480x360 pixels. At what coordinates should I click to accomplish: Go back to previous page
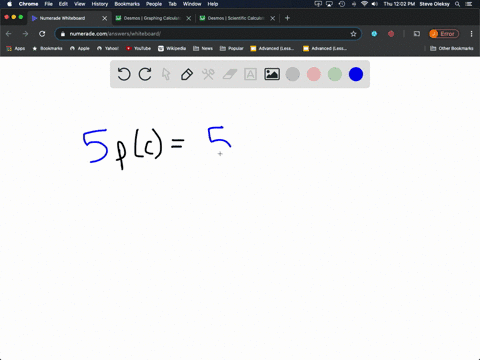tap(9, 34)
